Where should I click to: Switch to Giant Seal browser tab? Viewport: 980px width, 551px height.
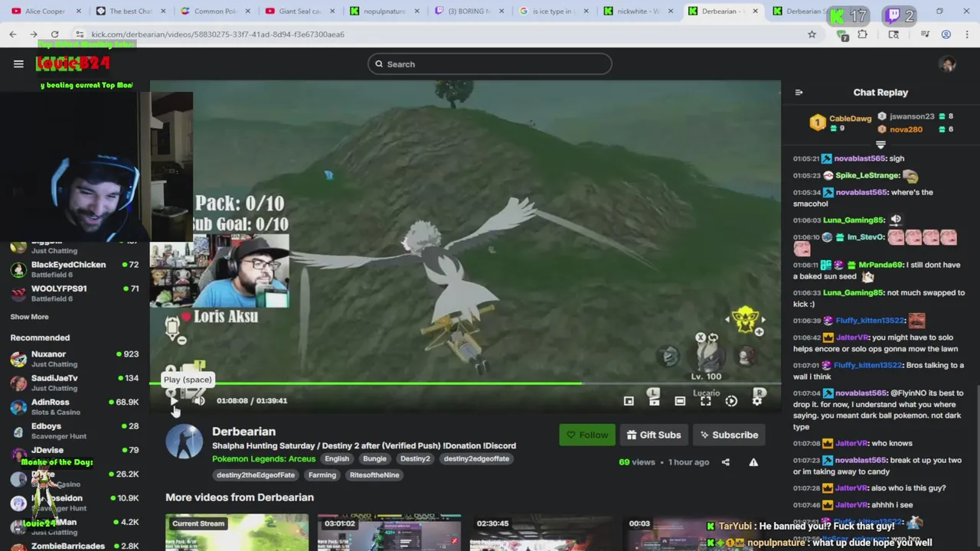[x=299, y=11]
